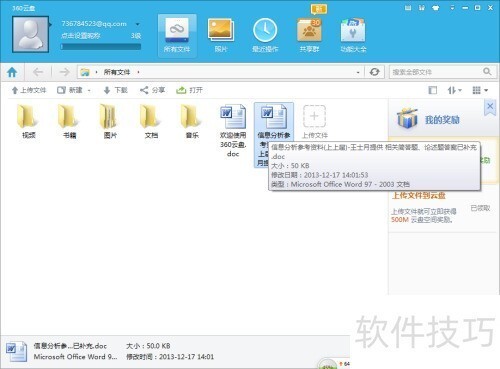
Task: Click the 已领取 status label
Action: click(x=480, y=208)
